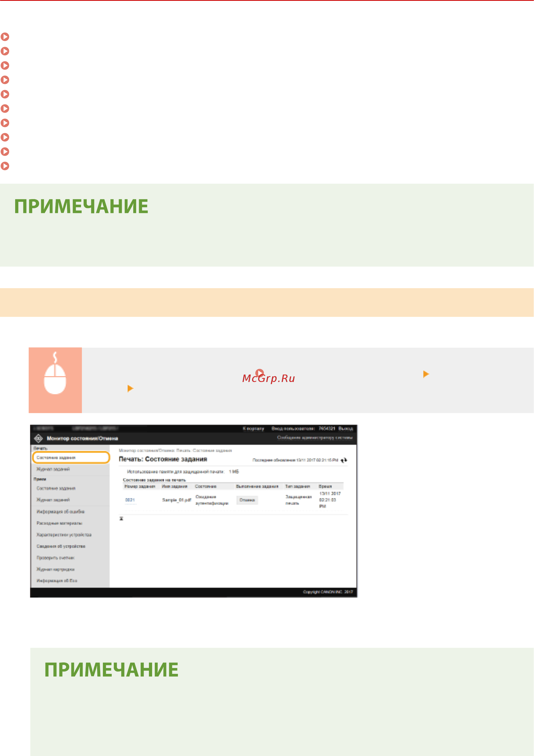Click the 'Состояние задания на печать' table caption

(154, 480)
